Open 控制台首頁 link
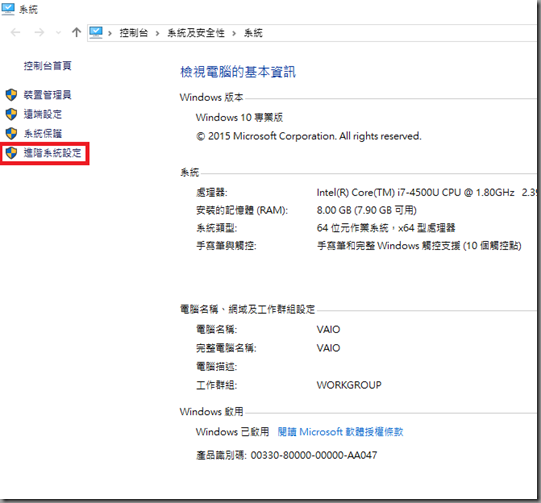The height and width of the screenshot is (503, 541). tap(47, 66)
